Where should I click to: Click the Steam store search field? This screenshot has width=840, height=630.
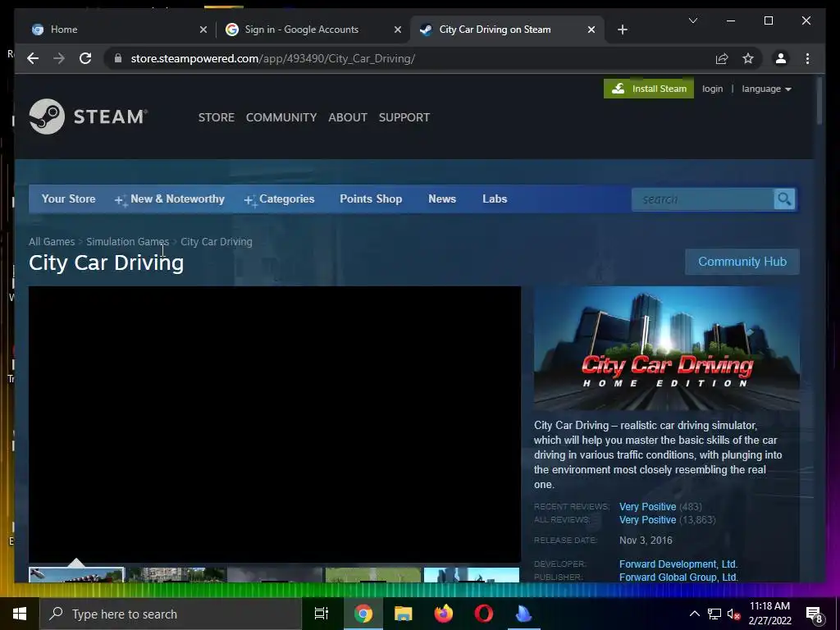[x=703, y=199]
